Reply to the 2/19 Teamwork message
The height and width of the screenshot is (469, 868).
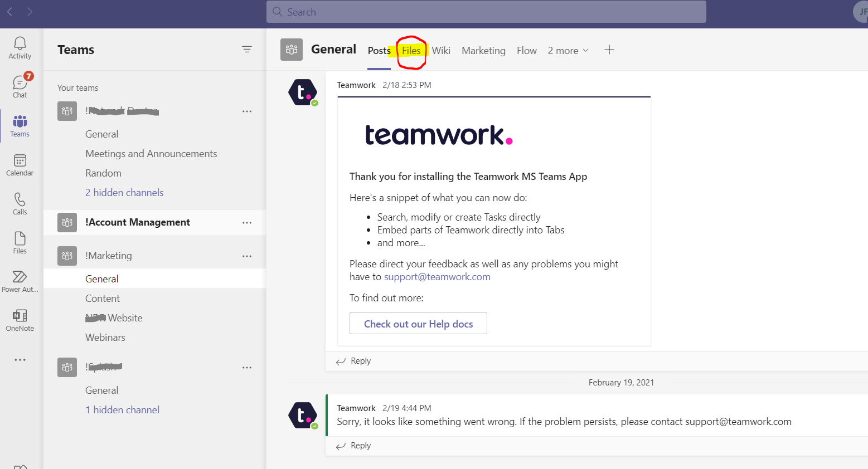click(353, 446)
